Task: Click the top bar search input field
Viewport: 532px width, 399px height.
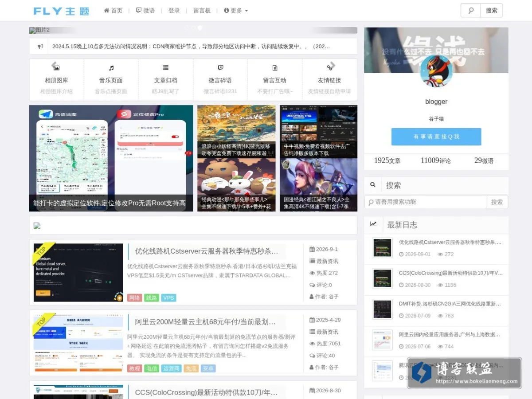Action: (x=471, y=10)
